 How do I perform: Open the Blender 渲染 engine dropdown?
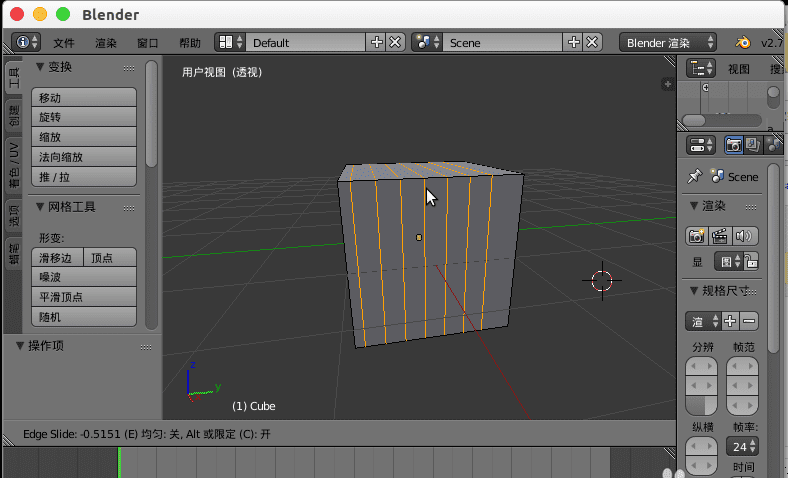pyautogui.click(x=668, y=42)
